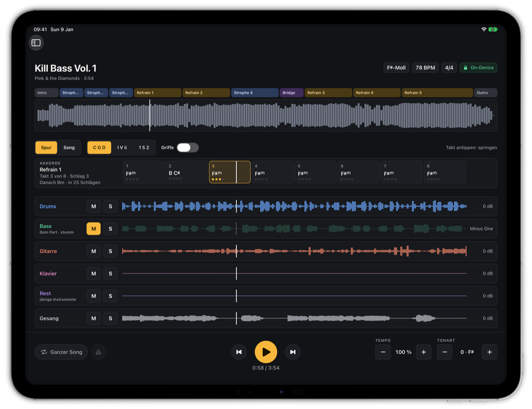Viewport: 532px width, 409px height.
Task: Mute the Gitarre track
Action: tap(94, 251)
